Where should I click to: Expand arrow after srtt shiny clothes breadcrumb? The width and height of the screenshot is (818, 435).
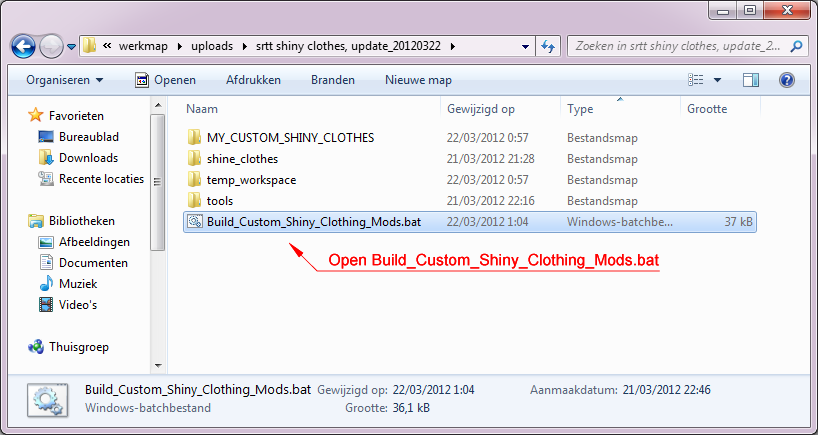click(452, 46)
